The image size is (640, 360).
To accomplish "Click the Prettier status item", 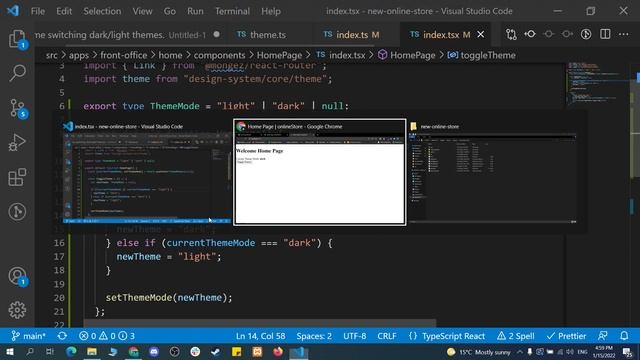I will click(566, 336).
